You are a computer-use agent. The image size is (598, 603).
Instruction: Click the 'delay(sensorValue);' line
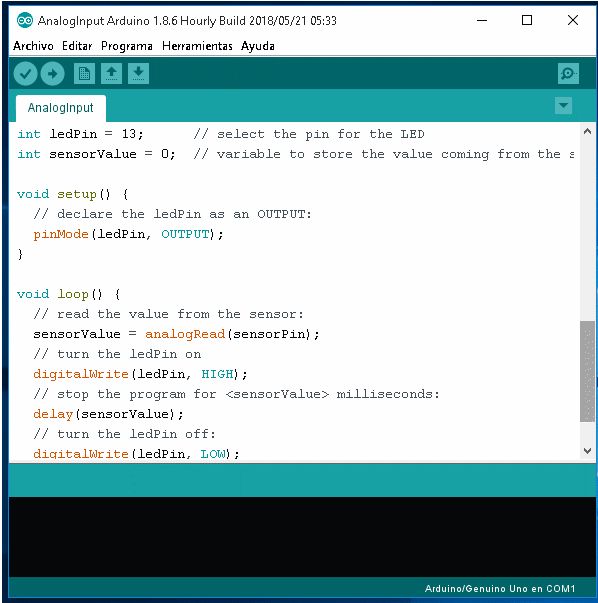pyautogui.click(x=108, y=414)
